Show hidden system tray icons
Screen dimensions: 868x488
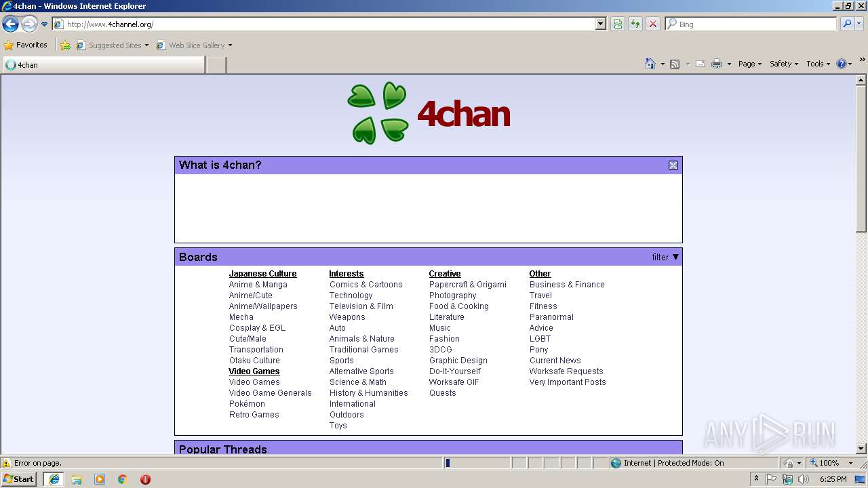pyautogui.click(x=756, y=479)
